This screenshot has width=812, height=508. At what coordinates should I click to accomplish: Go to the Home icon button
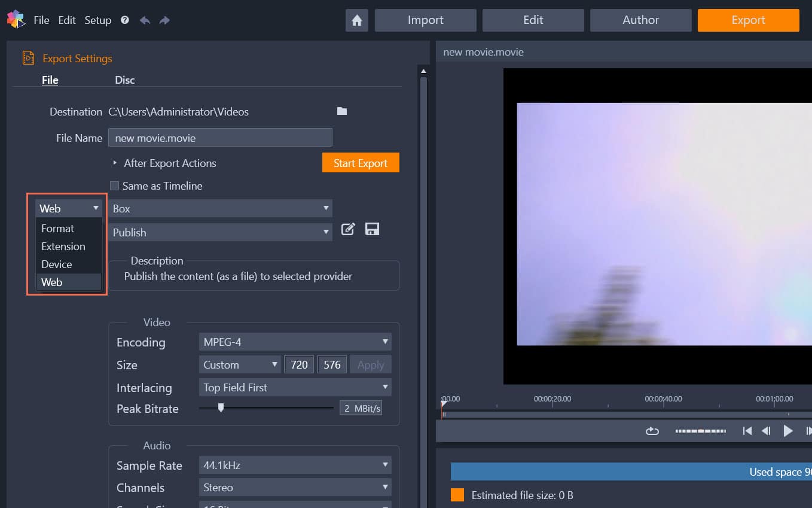tap(357, 20)
